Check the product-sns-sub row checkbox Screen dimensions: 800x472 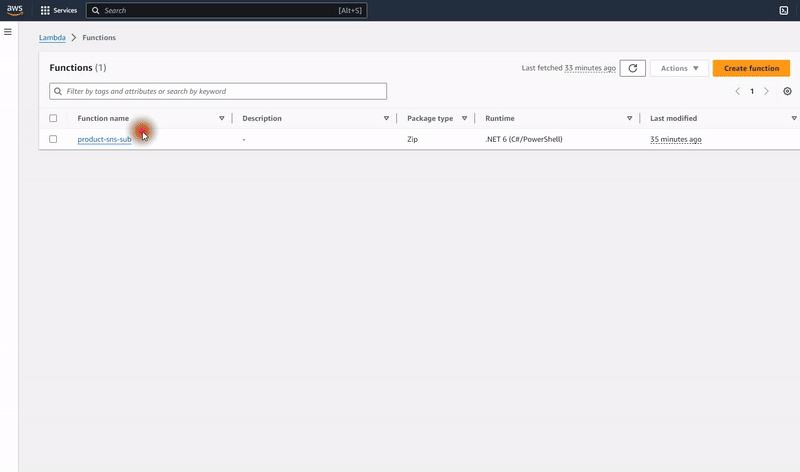54,139
